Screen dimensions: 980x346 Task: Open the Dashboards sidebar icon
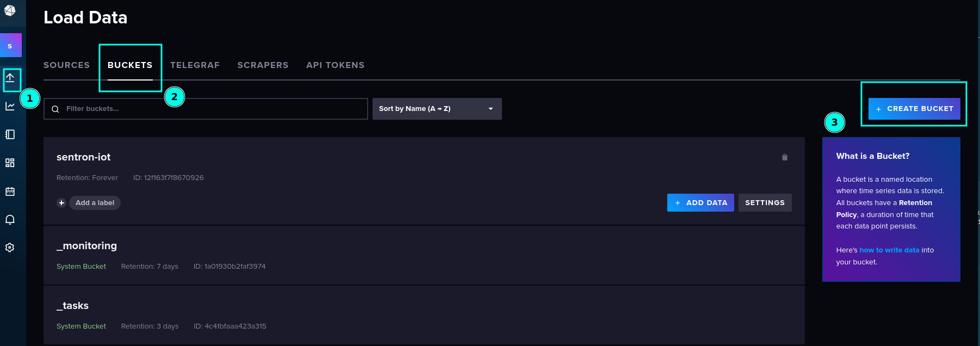(10, 163)
